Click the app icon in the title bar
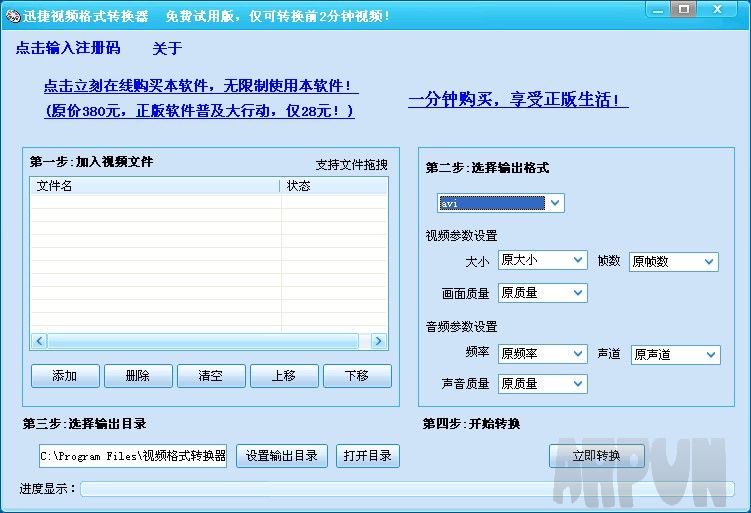751x513 pixels. (x=12, y=16)
